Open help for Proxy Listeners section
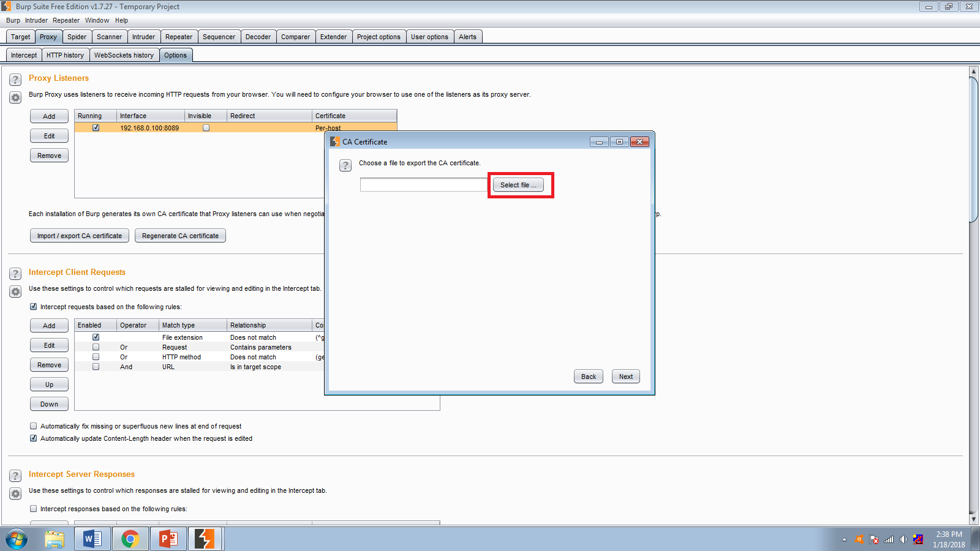 [x=15, y=80]
